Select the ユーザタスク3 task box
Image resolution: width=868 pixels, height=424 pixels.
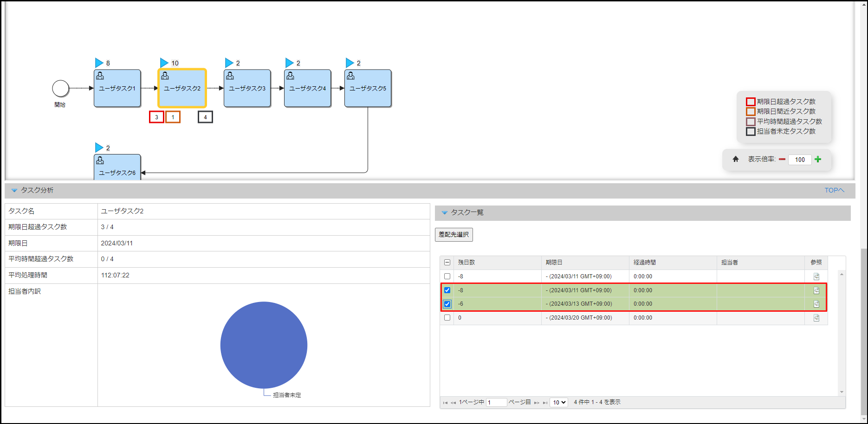click(247, 88)
